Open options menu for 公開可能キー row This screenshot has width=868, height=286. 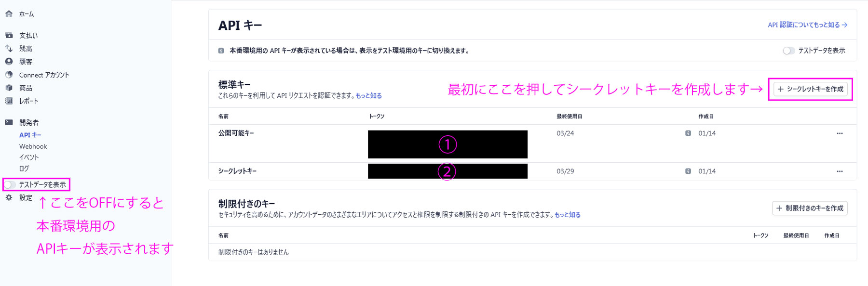click(x=840, y=133)
